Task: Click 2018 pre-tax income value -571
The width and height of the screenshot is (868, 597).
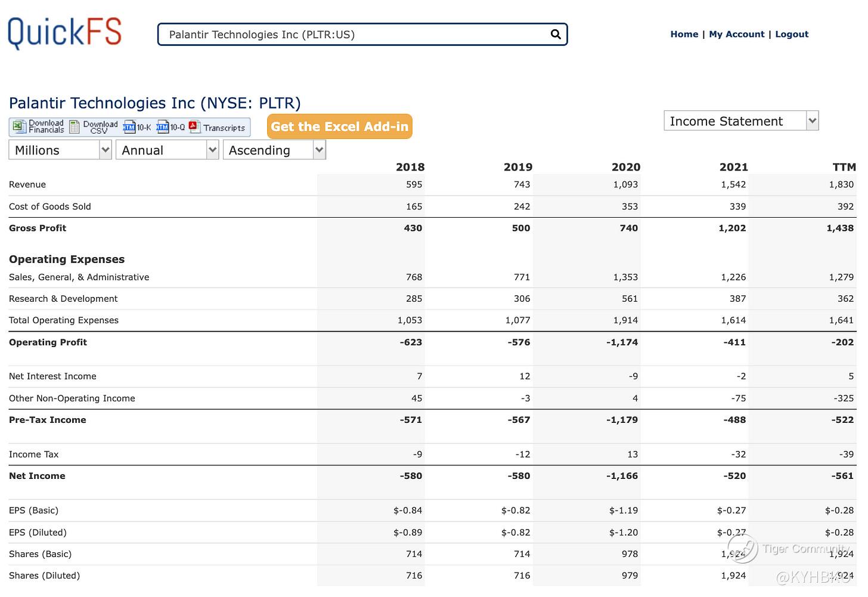Action: point(411,420)
